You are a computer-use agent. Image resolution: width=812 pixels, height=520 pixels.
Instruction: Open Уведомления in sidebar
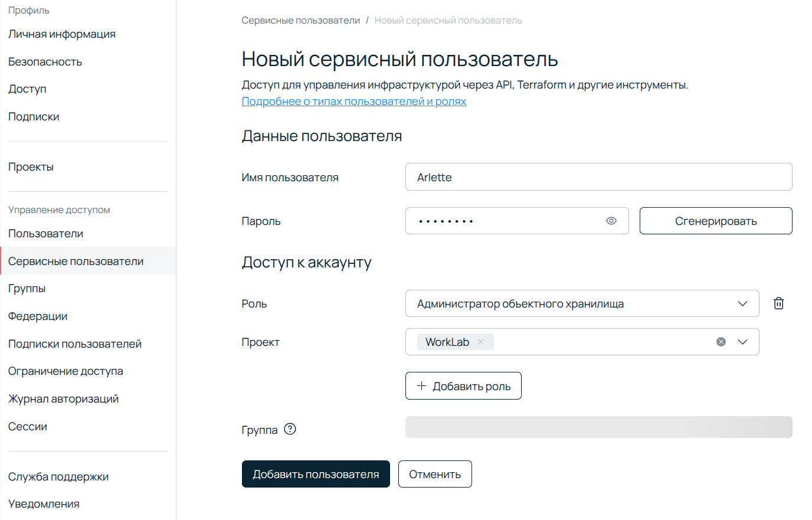tap(44, 504)
